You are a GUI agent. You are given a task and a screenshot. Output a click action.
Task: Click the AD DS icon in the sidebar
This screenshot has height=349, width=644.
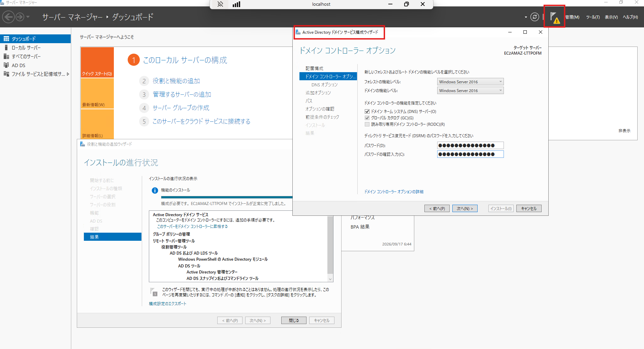click(x=6, y=65)
